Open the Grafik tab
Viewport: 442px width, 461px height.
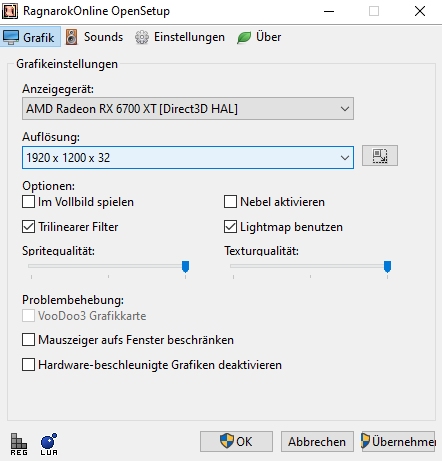coord(30,37)
